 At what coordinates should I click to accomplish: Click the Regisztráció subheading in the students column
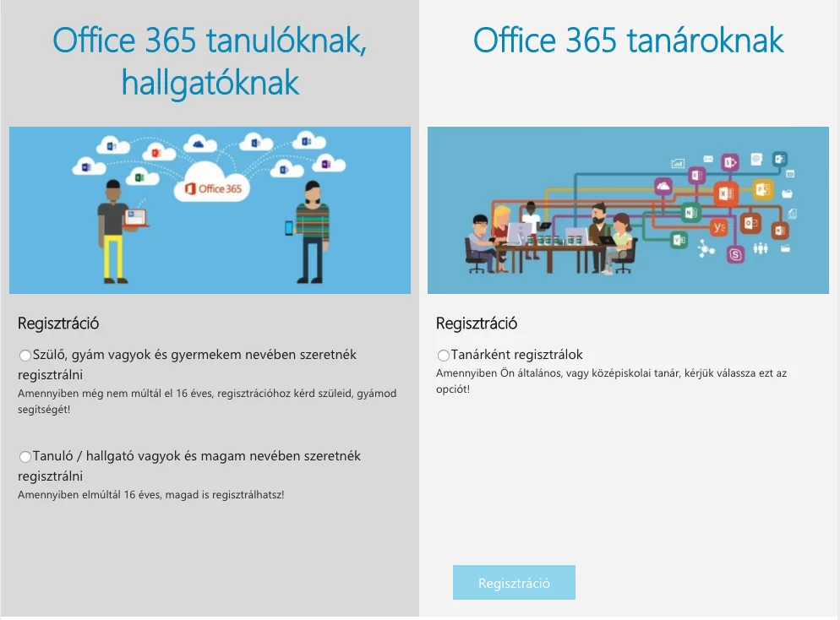click(58, 324)
